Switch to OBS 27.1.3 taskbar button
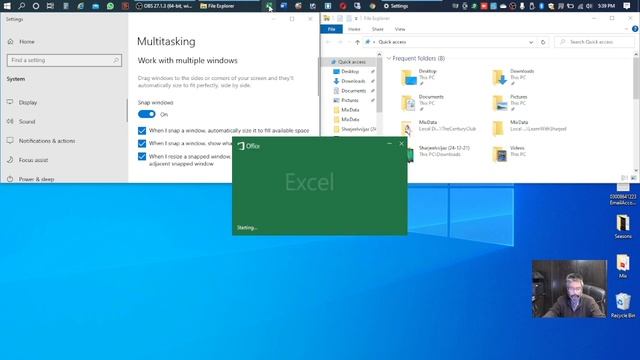The image size is (640, 360). (x=165, y=6)
